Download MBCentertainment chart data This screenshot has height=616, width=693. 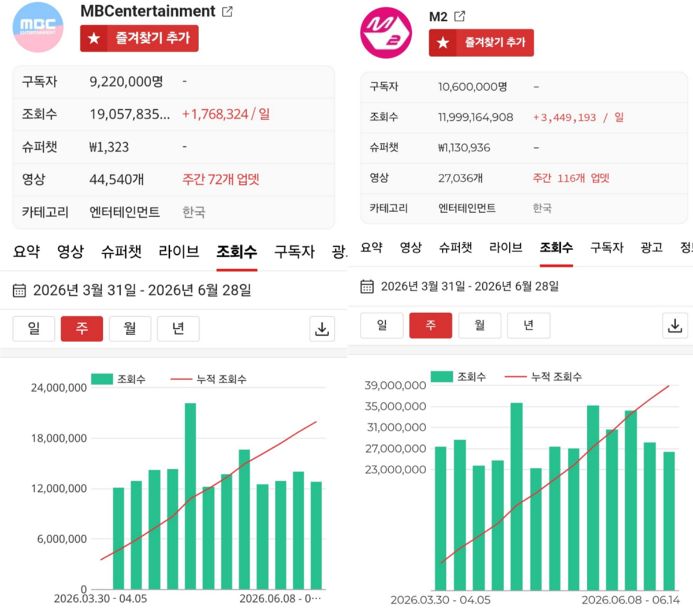point(322,329)
